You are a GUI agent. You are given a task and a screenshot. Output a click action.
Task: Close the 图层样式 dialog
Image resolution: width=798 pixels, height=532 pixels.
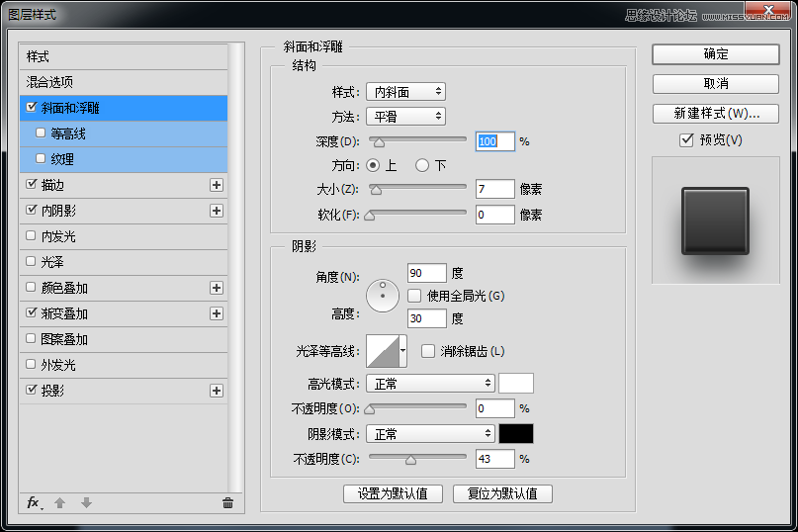point(768,9)
